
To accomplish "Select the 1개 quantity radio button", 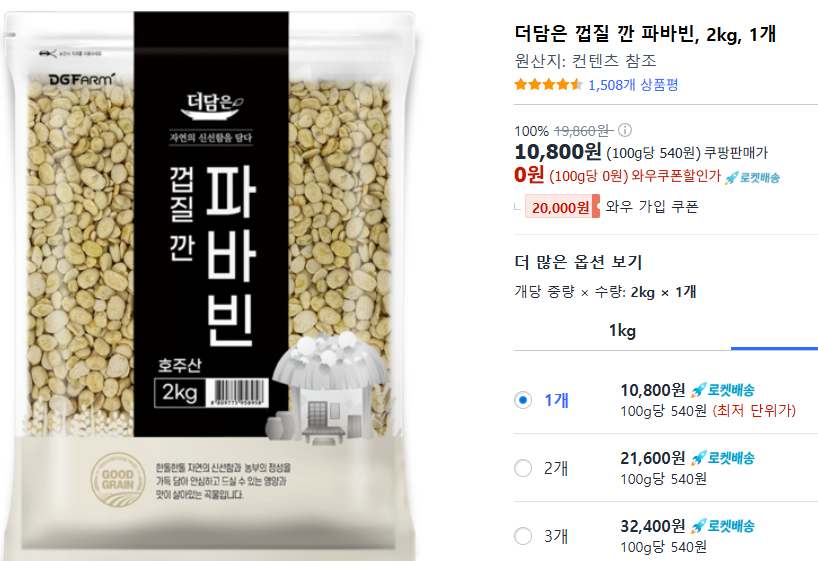I will [523, 400].
